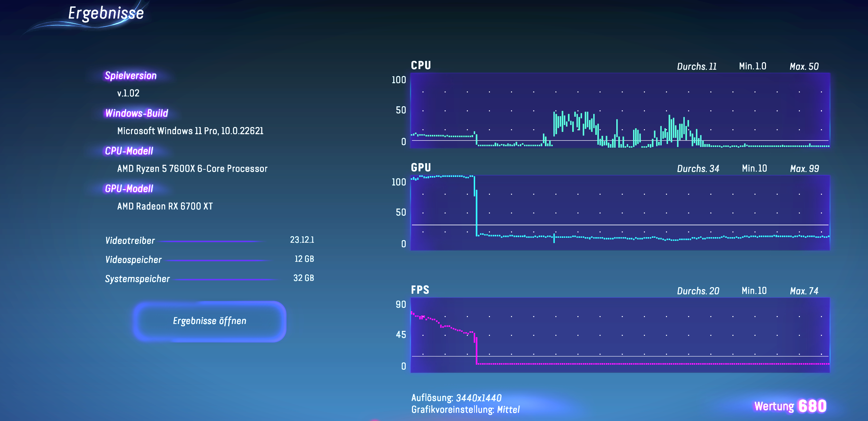Click the Ergebnisse page title
The height and width of the screenshot is (421, 868).
[106, 13]
